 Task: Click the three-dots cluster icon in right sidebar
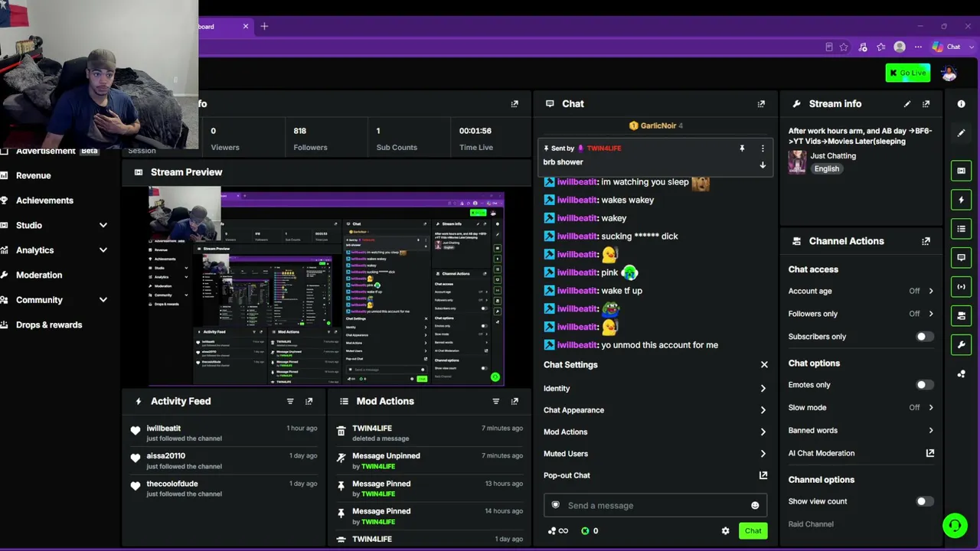961,374
